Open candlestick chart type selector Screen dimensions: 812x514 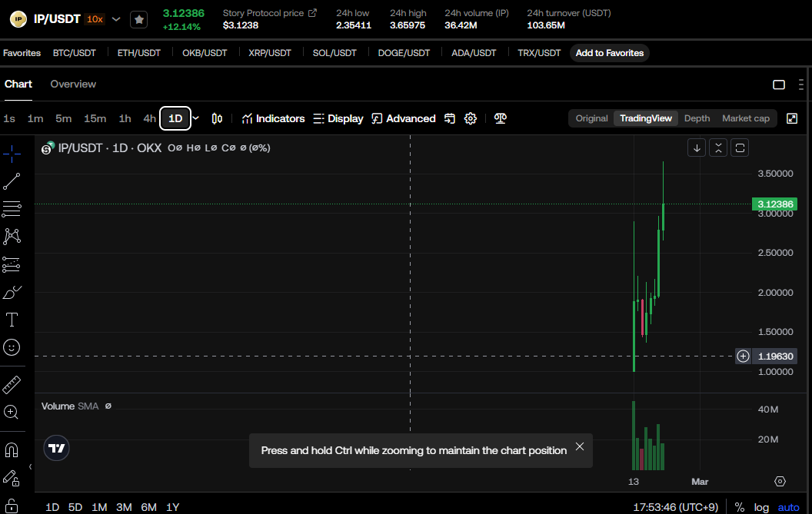217,118
